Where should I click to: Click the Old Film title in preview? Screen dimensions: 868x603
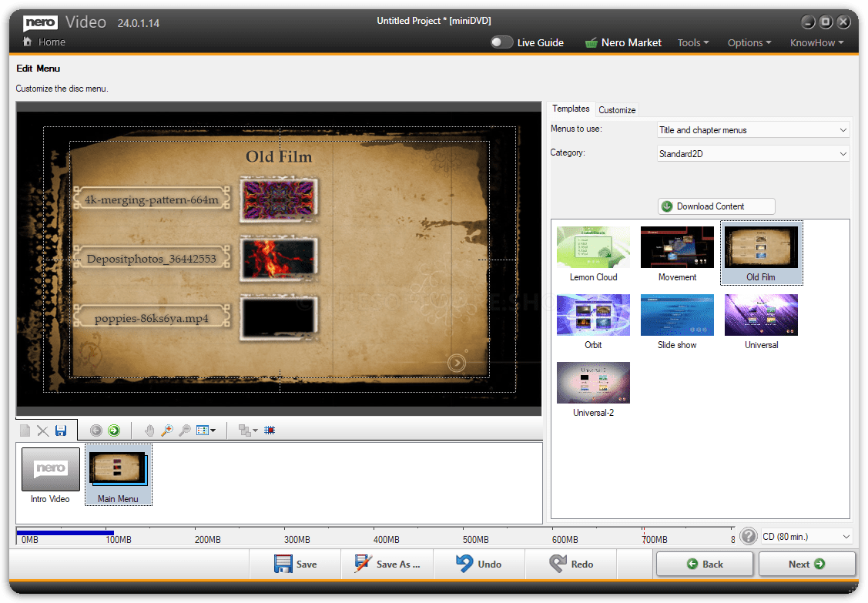tap(279, 156)
